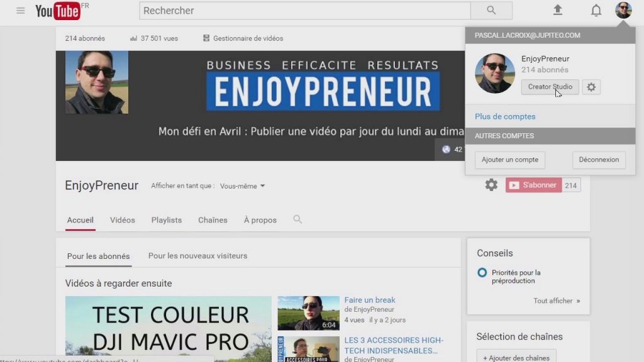Open account settings gear next to Creator Studio
Screen dimensions: 644x362
pos(591,87)
